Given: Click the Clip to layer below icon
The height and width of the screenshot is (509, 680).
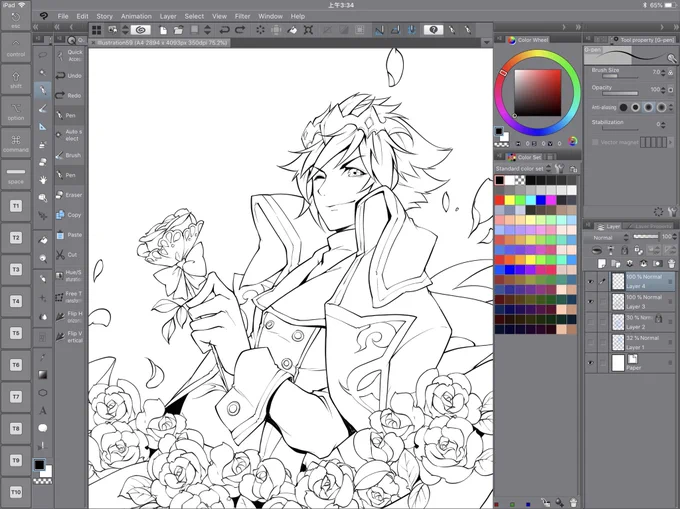Looking at the screenshot, I should tap(597, 250).
